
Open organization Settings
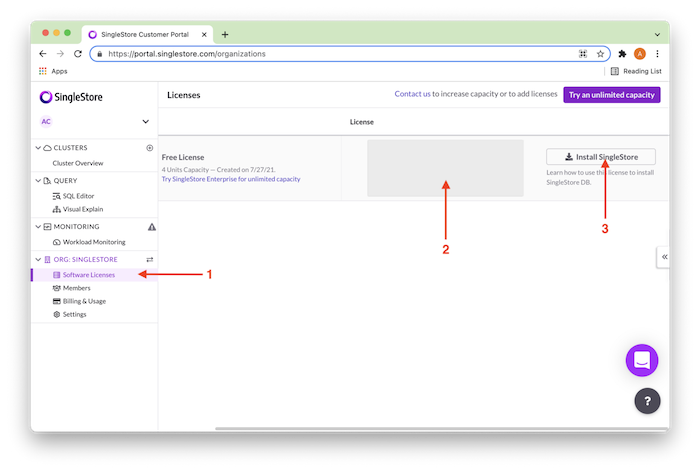69,314
